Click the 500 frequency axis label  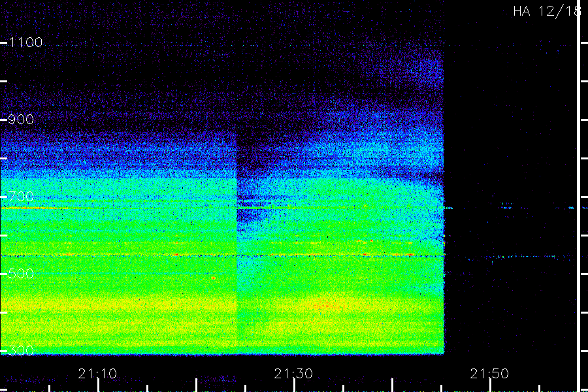[21, 274]
